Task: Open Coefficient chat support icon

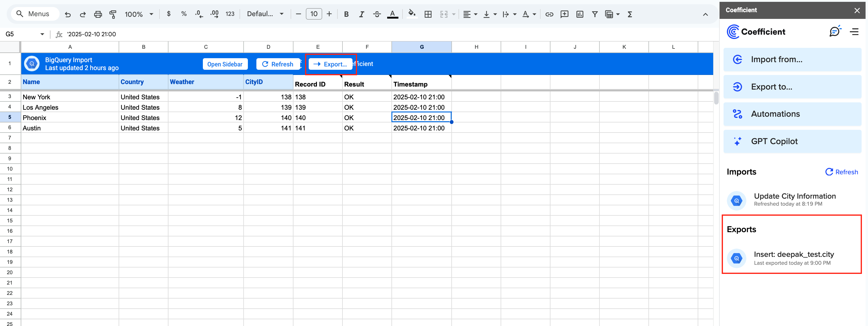Action: coord(834,31)
